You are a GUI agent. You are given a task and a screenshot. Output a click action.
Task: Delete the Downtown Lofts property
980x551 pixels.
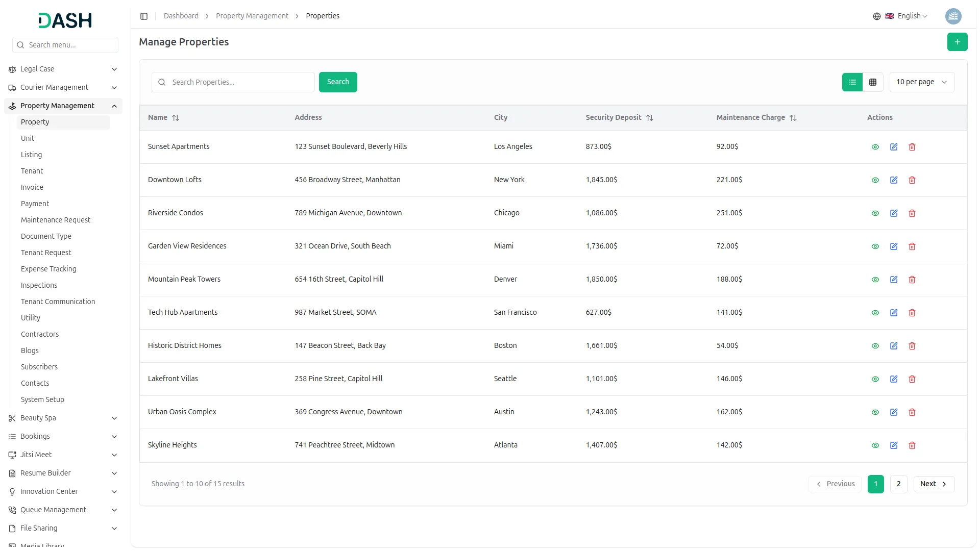(x=912, y=180)
